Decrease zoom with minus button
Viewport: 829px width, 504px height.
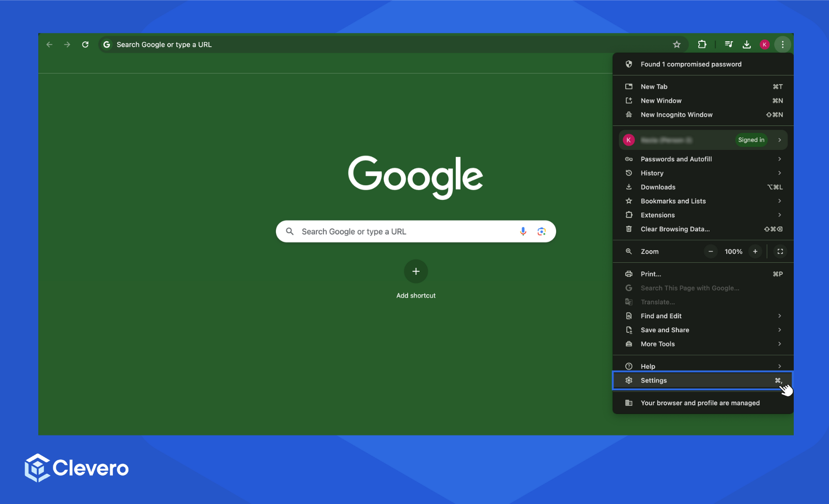point(711,251)
